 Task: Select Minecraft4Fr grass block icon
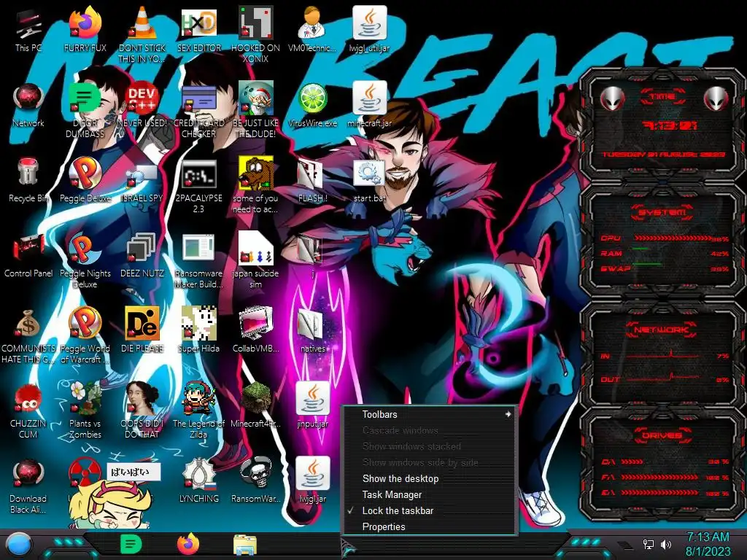256,399
